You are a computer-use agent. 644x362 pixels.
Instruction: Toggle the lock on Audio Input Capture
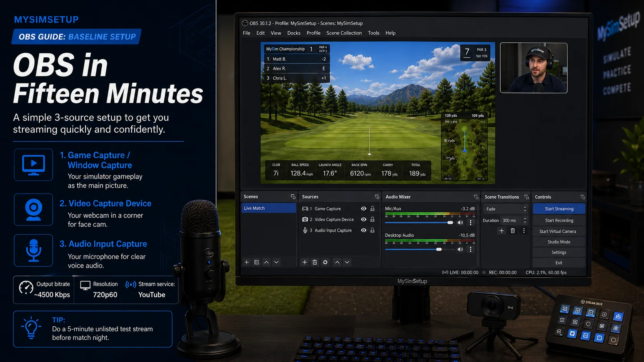click(372, 230)
